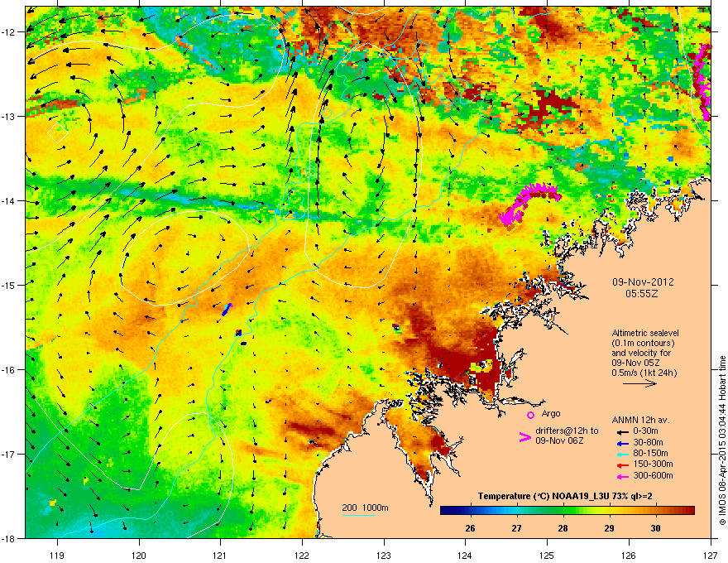Click the '200 1000m' isobath label
728x563 pixels.
(365, 508)
